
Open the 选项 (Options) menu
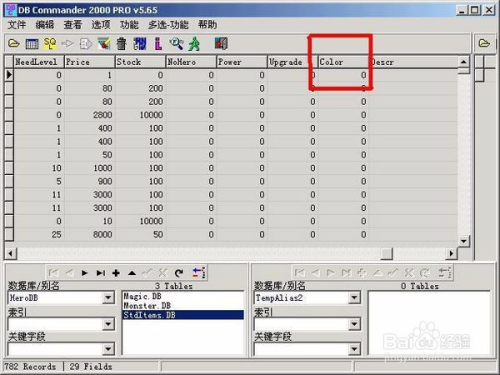click(x=101, y=25)
